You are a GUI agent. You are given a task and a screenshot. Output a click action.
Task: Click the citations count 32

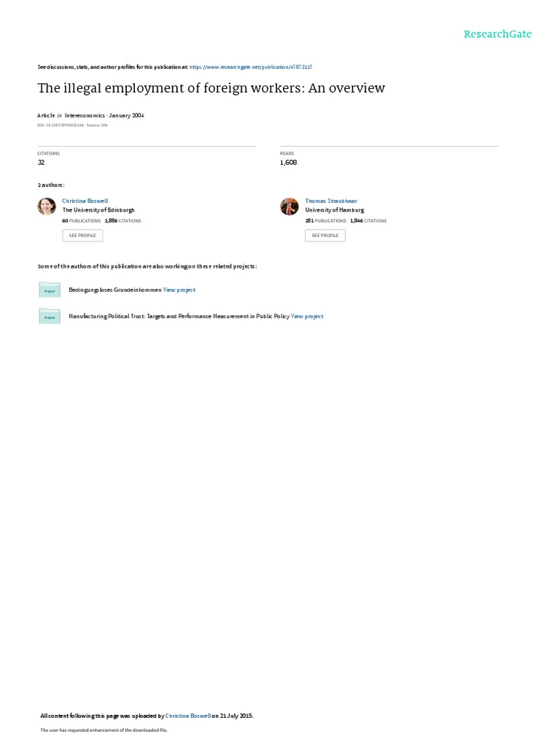tap(41, 163)
